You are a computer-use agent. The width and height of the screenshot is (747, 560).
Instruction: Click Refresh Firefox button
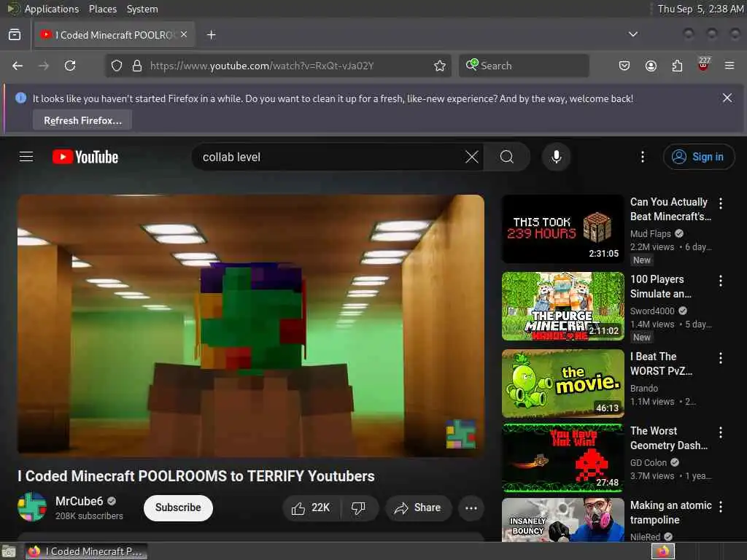pyautogui.click(x=82, y=120)
